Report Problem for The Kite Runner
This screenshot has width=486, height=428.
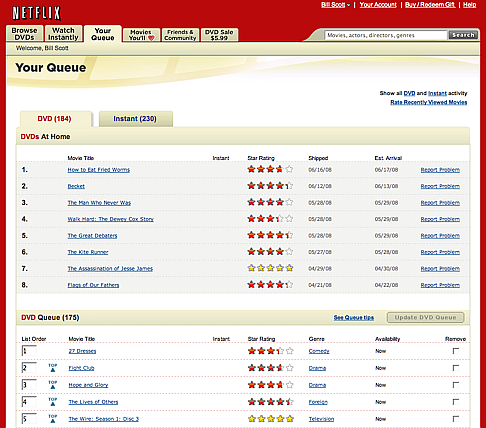440,252
